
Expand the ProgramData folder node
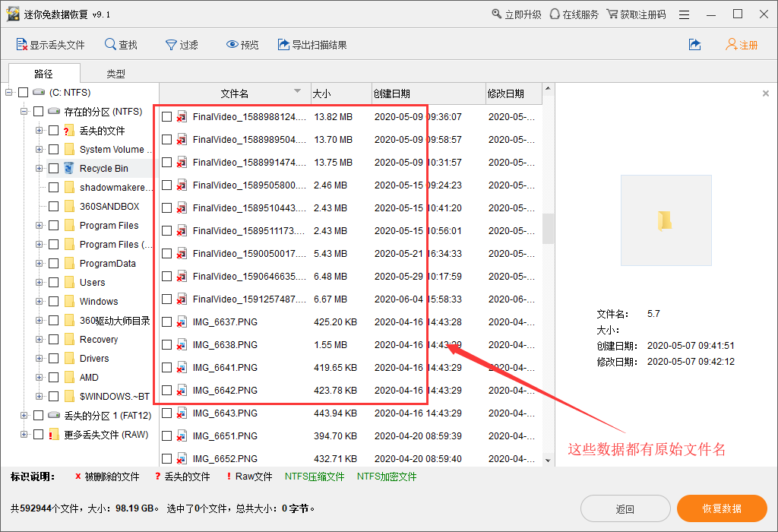click(x=39, y=264)
